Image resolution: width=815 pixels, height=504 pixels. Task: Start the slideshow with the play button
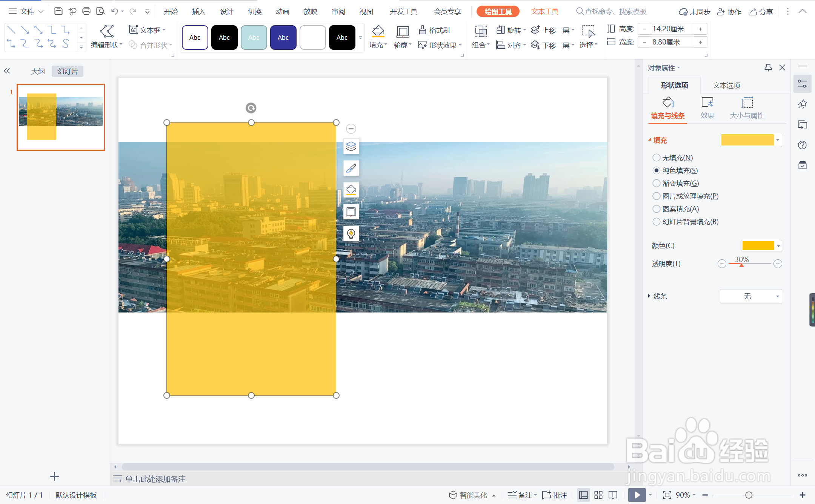tap(637, 495)
